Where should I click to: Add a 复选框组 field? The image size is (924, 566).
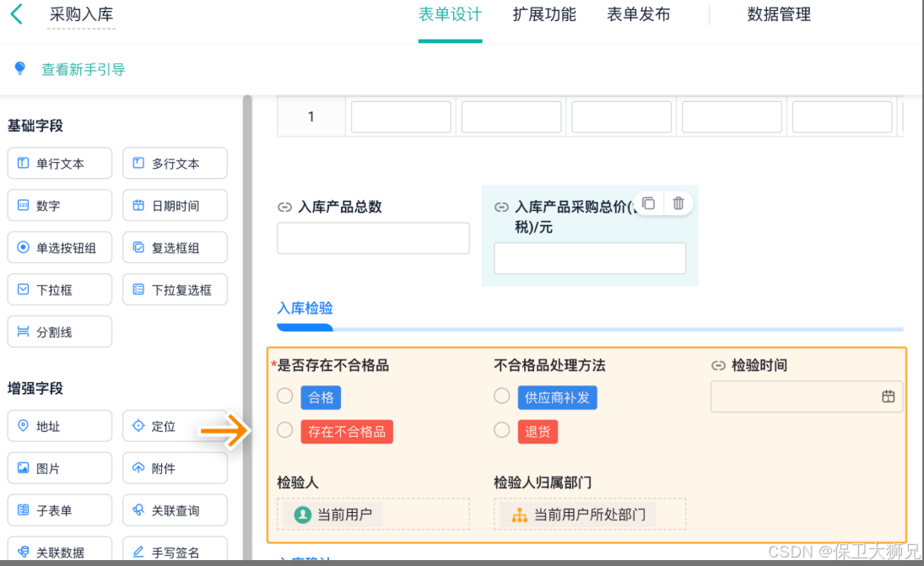tap(175, 247)
